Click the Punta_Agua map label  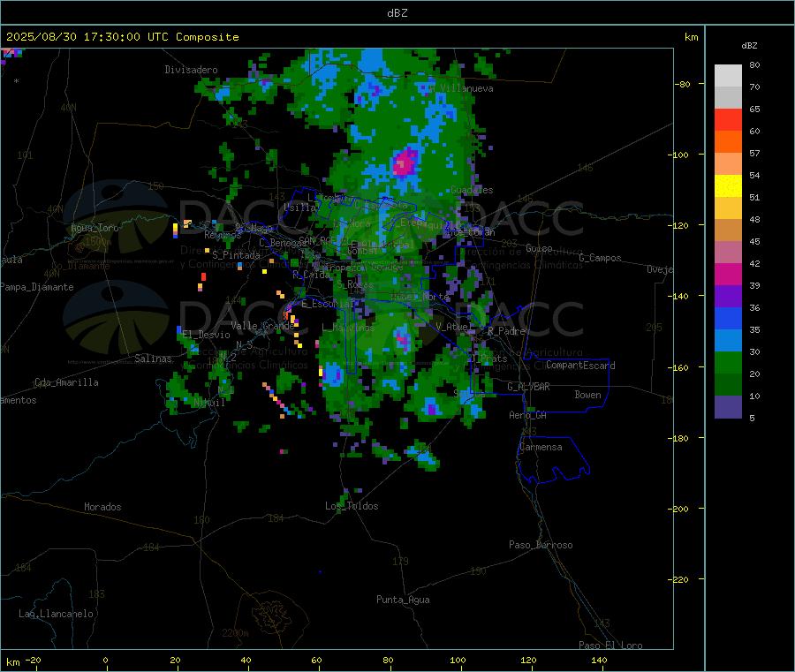click(x=403, y=600)
